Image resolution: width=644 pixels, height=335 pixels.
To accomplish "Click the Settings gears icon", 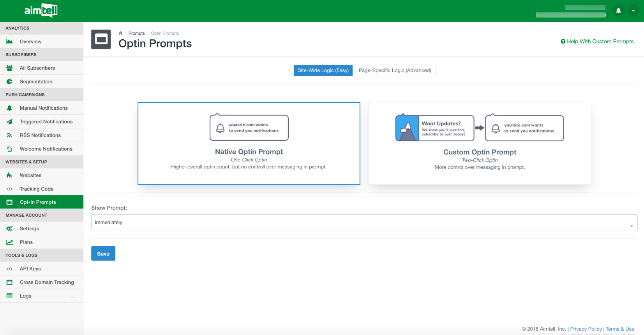I will (x=10, y=229).
